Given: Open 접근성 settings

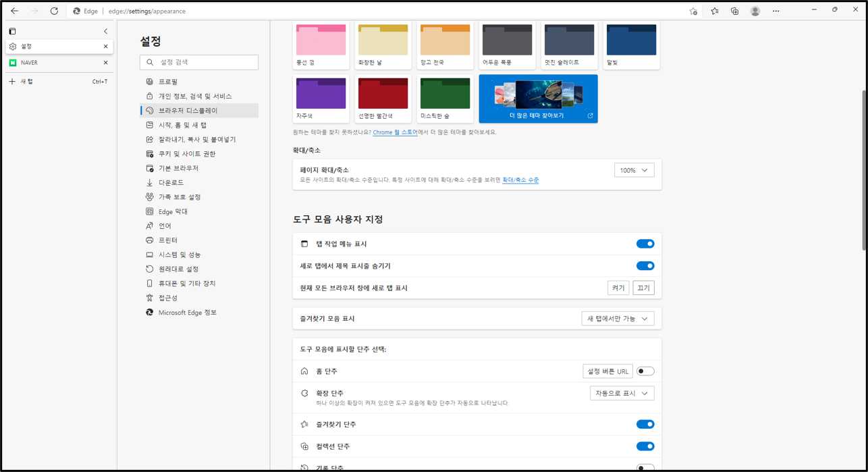Looking at the screenshot, I should (199, 298).
